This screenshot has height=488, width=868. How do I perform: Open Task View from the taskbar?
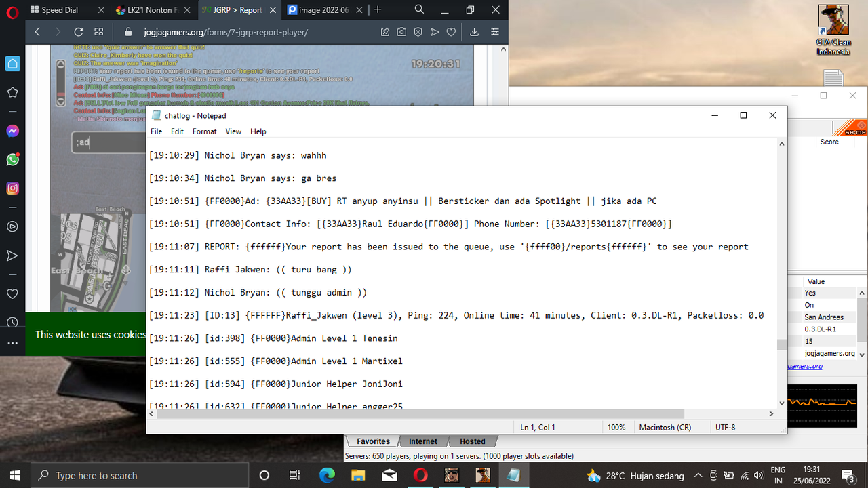click(x=294, y=475)
